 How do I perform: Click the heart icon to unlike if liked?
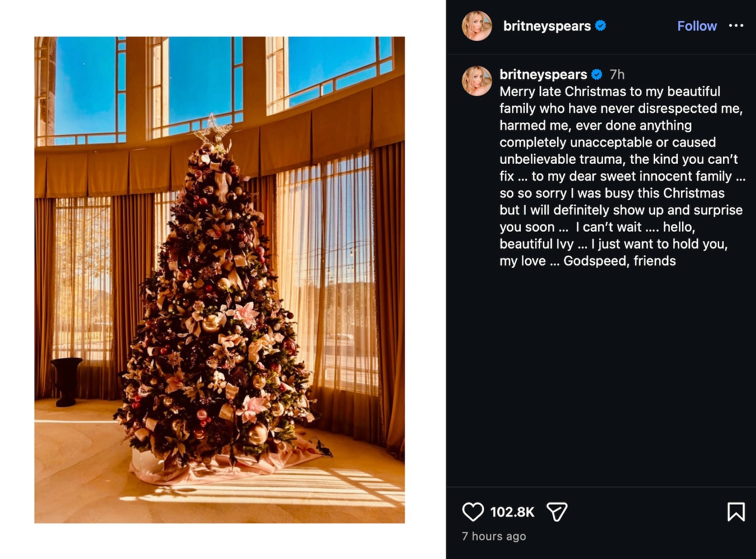point(474,511)
